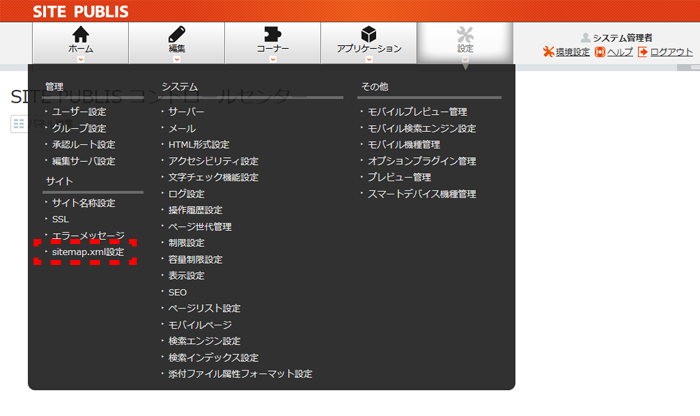Collapse the dropdown arrow under 設定

(x=465, y=59)
